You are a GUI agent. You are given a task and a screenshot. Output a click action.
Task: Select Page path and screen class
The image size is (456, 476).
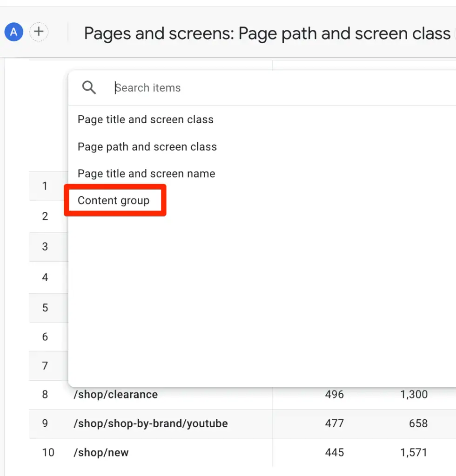pyautogui.click(x=147, y=146)
